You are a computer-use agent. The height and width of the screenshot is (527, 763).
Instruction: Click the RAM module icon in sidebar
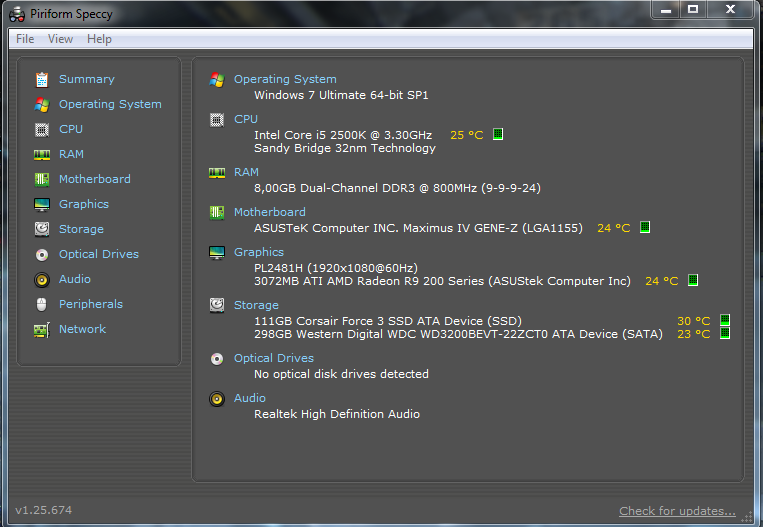pos(42,155)
